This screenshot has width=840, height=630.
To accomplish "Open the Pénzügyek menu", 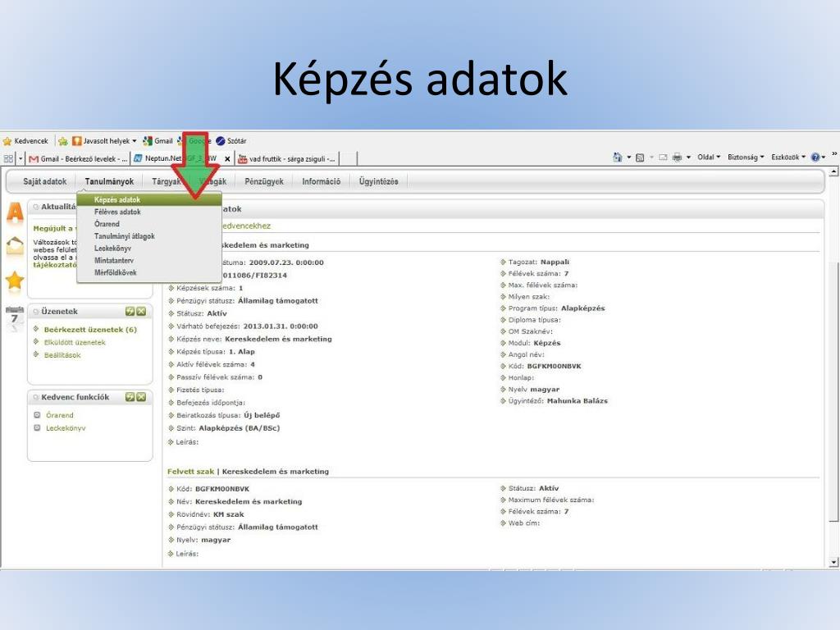I will click(x=264, y=181).
